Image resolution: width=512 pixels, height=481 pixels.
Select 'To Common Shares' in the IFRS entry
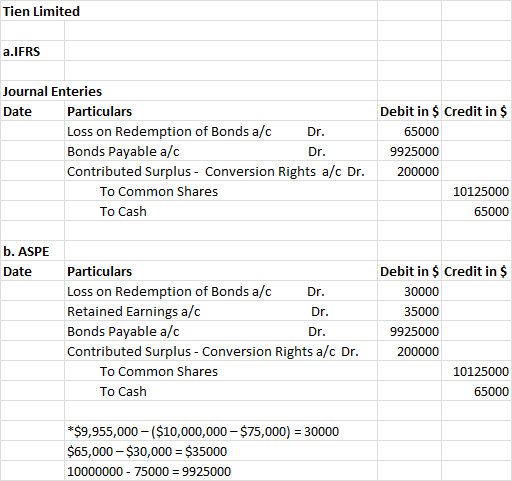tap(221, 191)
